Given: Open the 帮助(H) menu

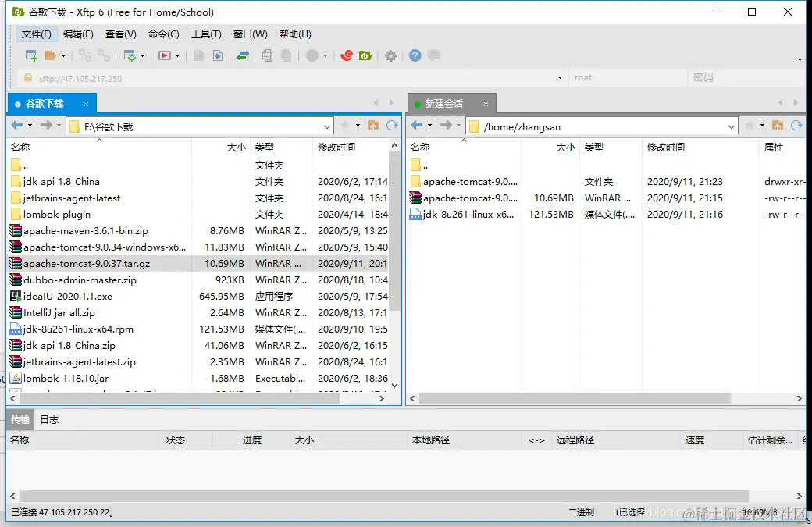Looking at the screenshot, I should click(295, 34).
